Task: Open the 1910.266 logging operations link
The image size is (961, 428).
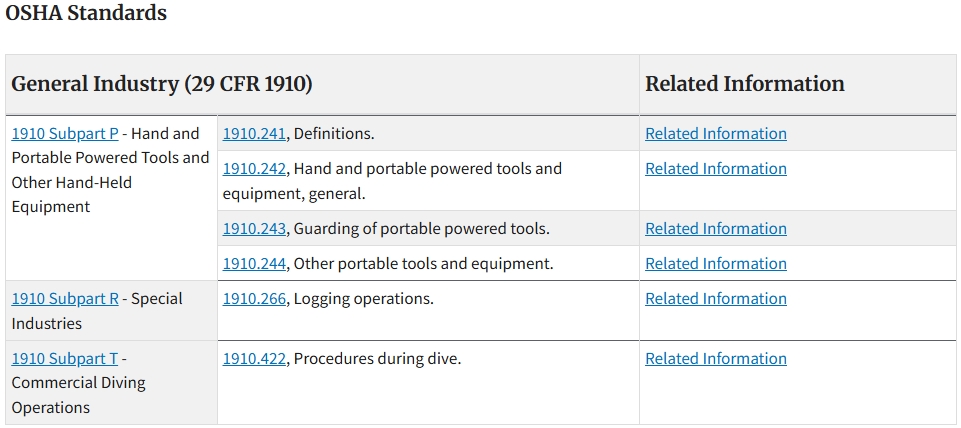Action: pyautogui.click(x=254, y=299)
